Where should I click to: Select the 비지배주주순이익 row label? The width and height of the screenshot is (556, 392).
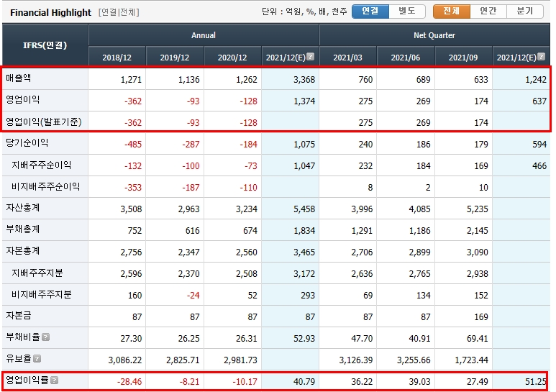tap(46, 186)
